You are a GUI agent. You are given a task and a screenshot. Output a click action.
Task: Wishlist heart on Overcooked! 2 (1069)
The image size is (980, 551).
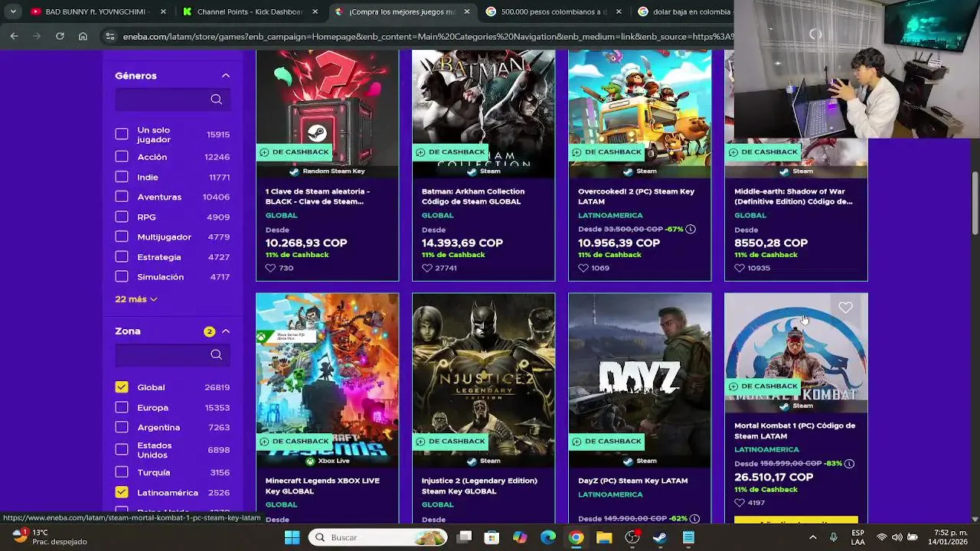pos(583,268)
